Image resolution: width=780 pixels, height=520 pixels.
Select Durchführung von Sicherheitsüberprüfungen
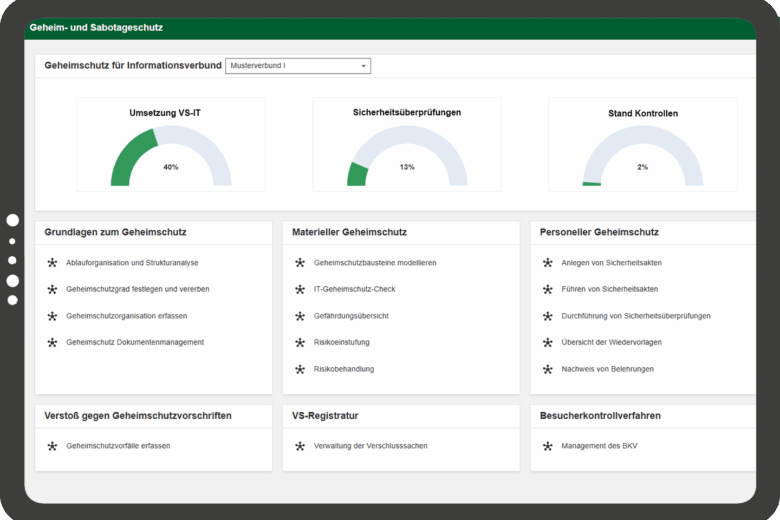(636, 316)
